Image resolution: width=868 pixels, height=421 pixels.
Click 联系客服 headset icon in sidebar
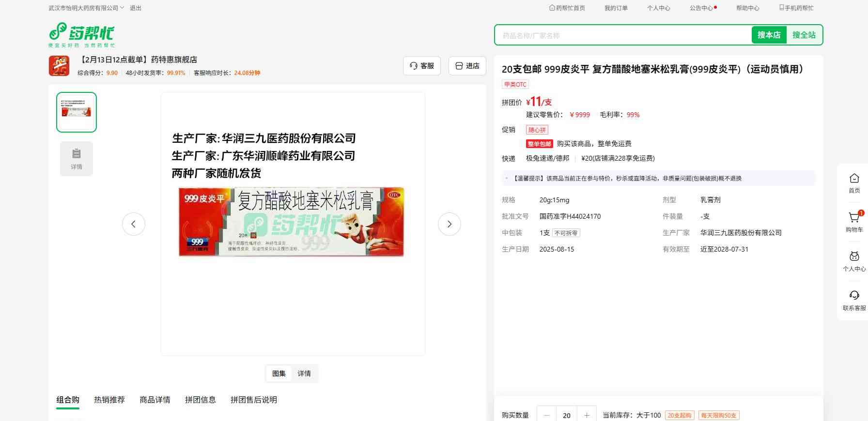coord(854,296)
